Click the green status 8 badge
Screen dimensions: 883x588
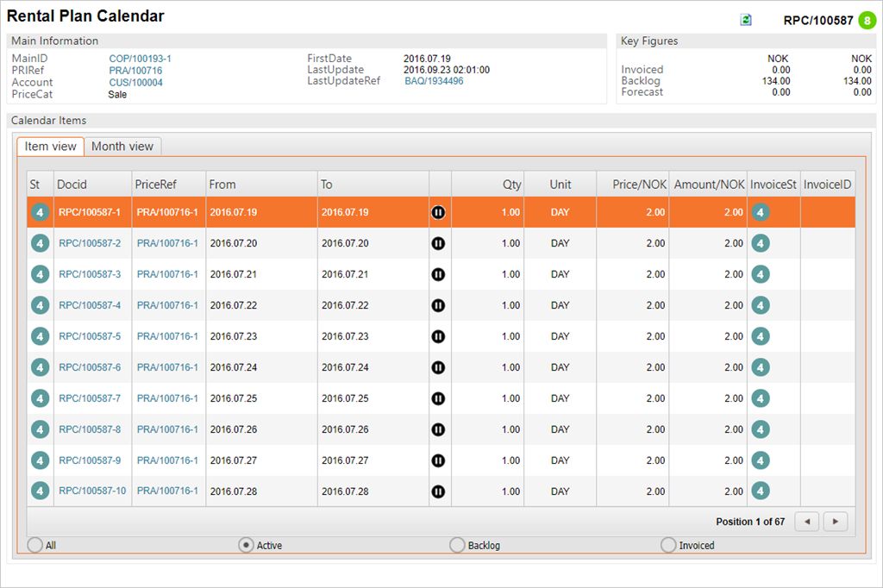coord(866,20)
